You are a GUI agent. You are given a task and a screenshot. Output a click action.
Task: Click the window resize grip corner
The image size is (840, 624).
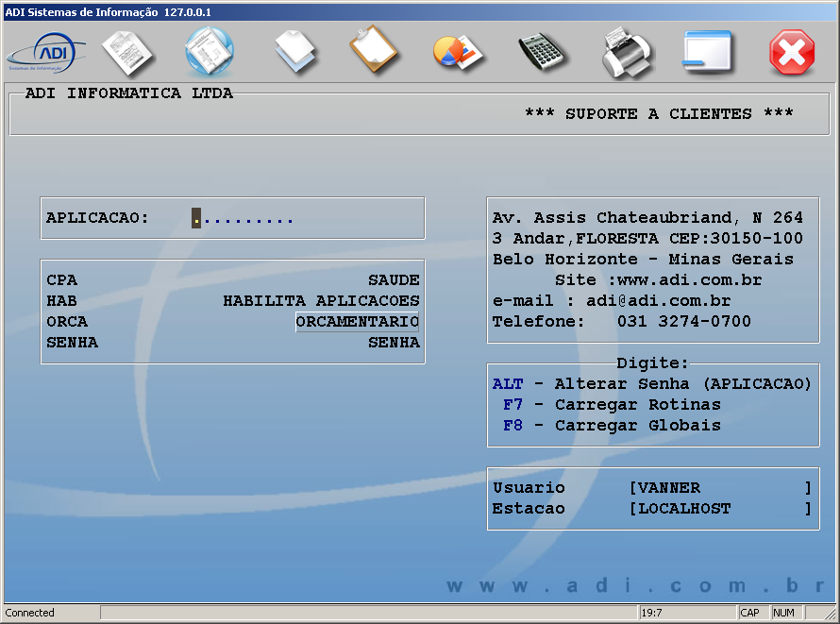click(831, 615)
